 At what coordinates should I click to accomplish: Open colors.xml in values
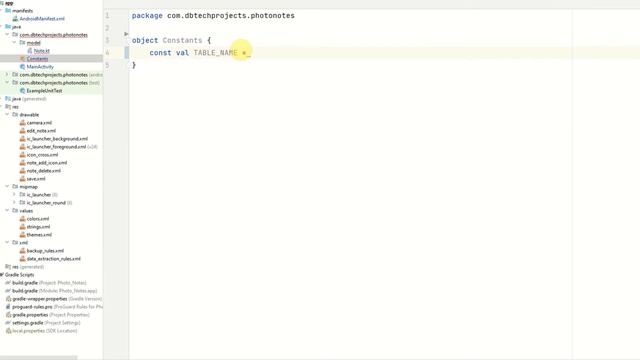(x=38, y=219)
